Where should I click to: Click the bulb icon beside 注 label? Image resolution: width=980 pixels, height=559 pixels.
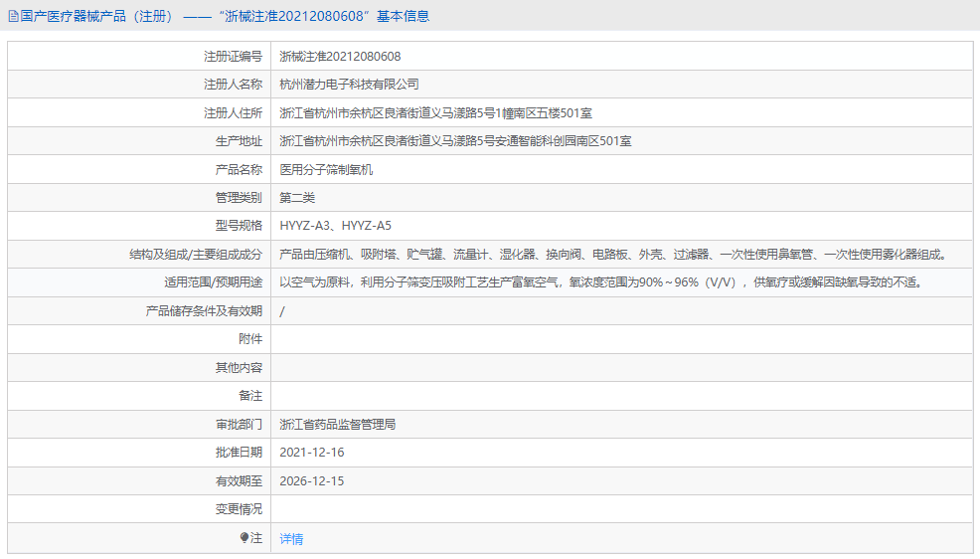[x=245, y=537]
